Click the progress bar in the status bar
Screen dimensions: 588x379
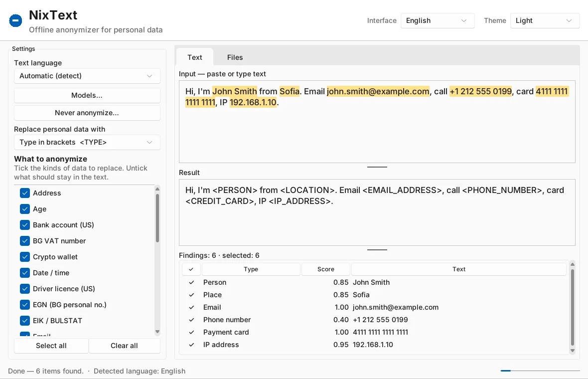tap(540, 371)
